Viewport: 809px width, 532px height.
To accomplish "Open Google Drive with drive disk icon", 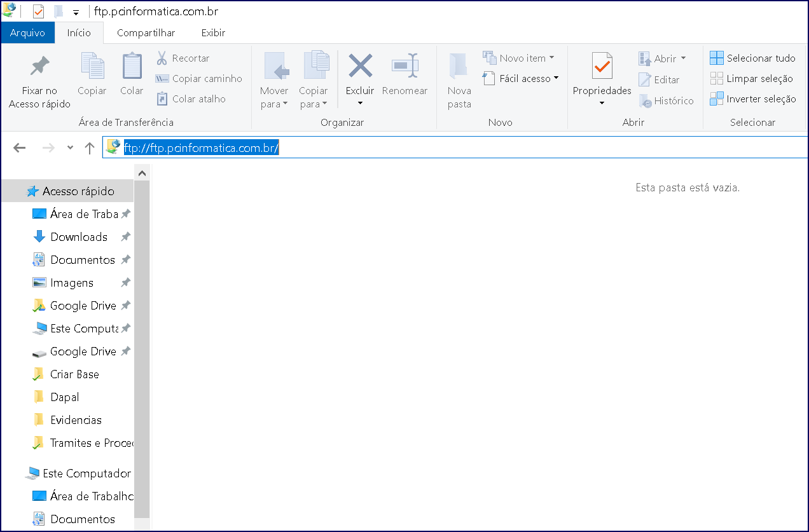I will click(x=83, y=351).
